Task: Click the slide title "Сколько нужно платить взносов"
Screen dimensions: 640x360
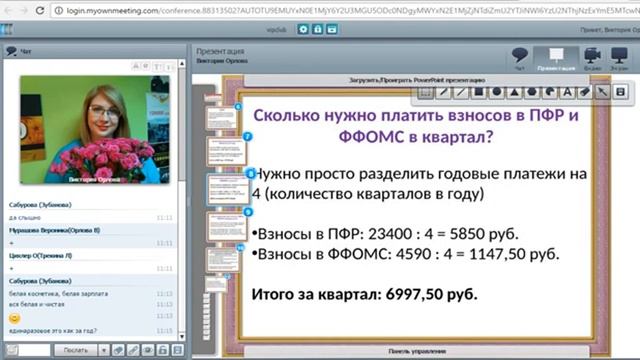Action: 416,126
